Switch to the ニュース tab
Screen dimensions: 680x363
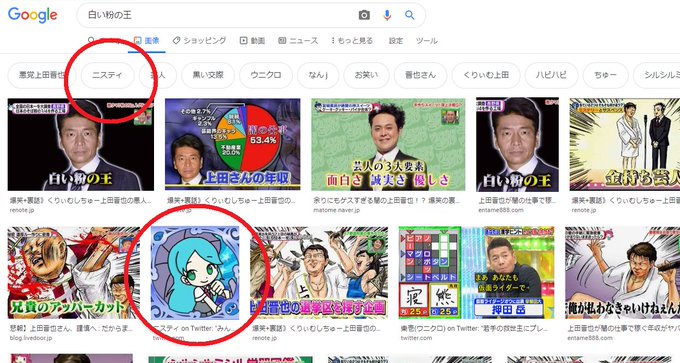tap(298, 41)
